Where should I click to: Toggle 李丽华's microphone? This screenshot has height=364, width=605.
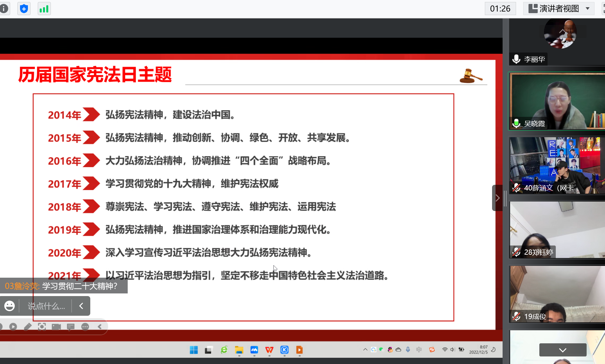pos(516,59)
